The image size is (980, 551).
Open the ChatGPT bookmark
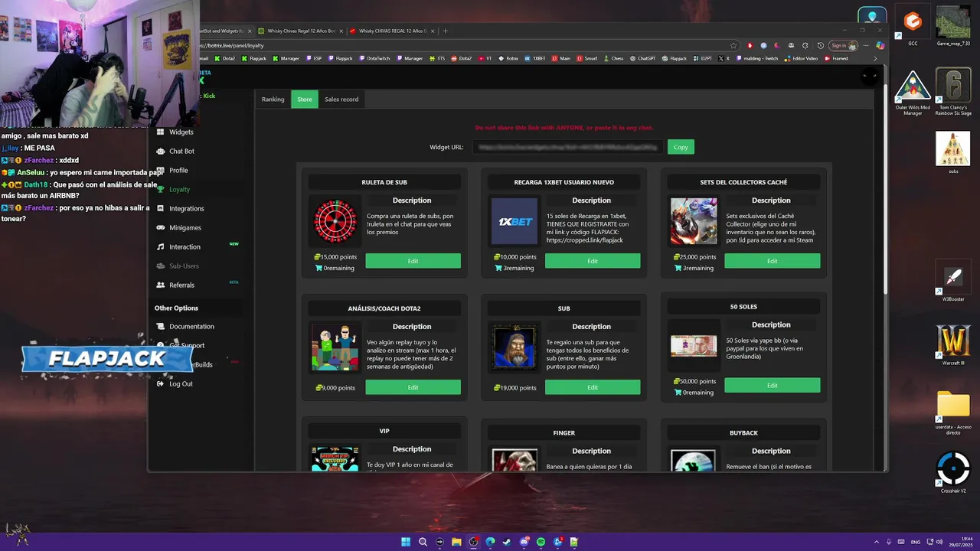pos(643,58)
